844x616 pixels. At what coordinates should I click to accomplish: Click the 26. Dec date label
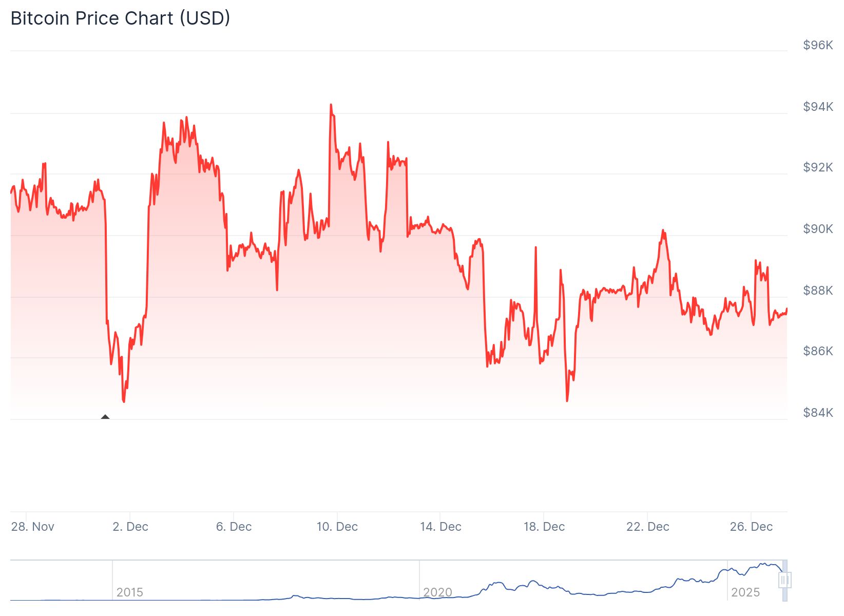[x=751, y=527]
